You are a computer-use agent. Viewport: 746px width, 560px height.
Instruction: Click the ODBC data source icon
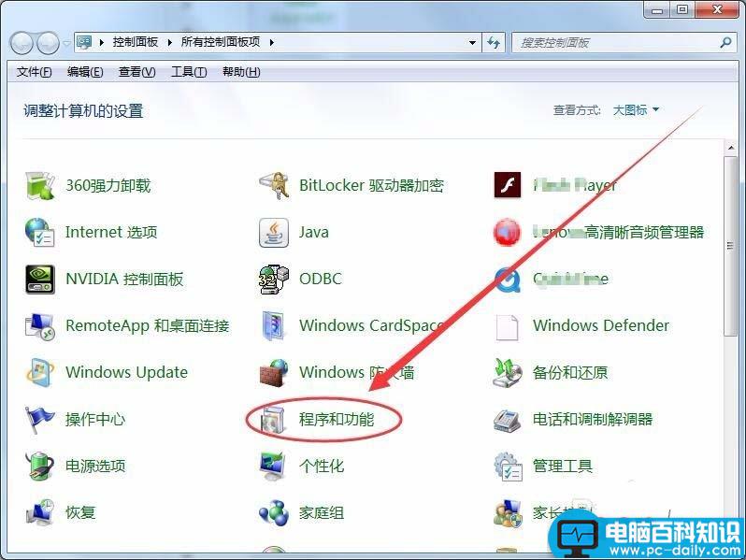[x=274, y=280]
